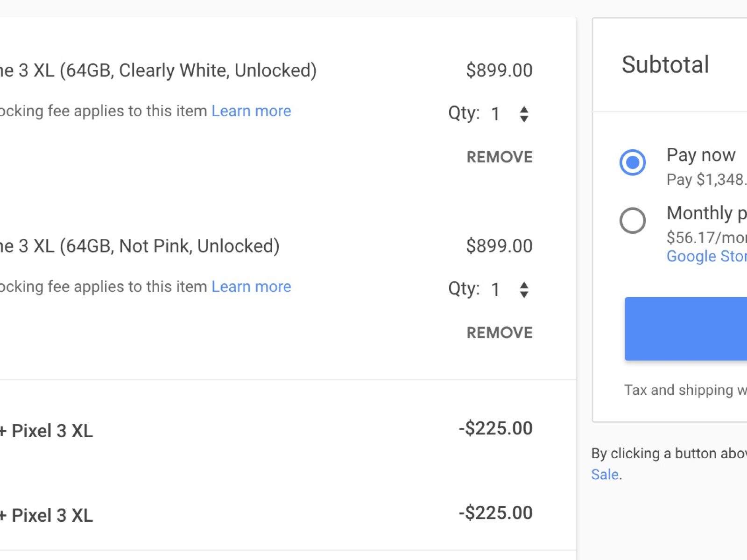
Task: Click down arrow for Not Pink quantity
Action: pos(524,295)
